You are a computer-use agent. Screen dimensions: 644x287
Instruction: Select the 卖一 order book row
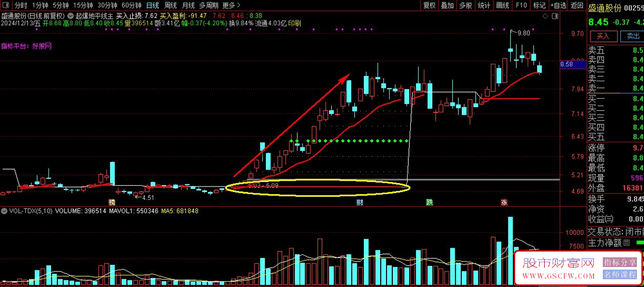pos(616,88)
